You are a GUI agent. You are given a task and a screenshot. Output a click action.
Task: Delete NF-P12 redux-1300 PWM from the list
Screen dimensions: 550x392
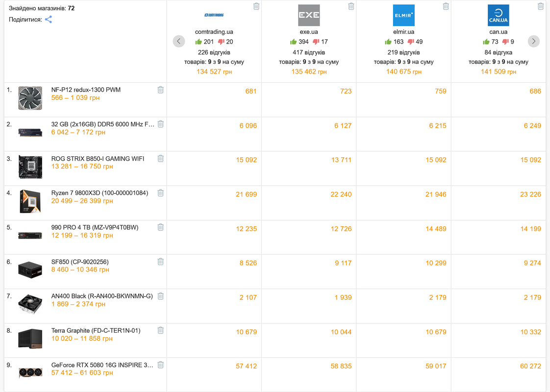tap(161, 90)
